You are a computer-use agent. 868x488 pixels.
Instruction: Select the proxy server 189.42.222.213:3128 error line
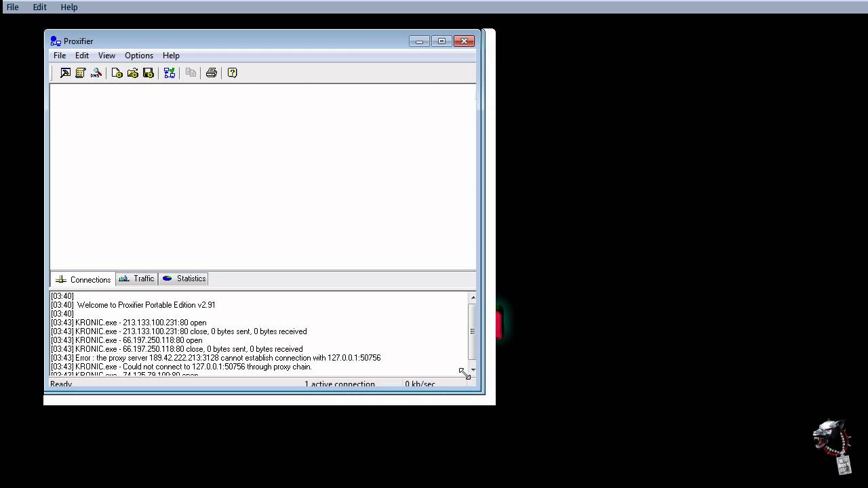click(x=216, y=358)
